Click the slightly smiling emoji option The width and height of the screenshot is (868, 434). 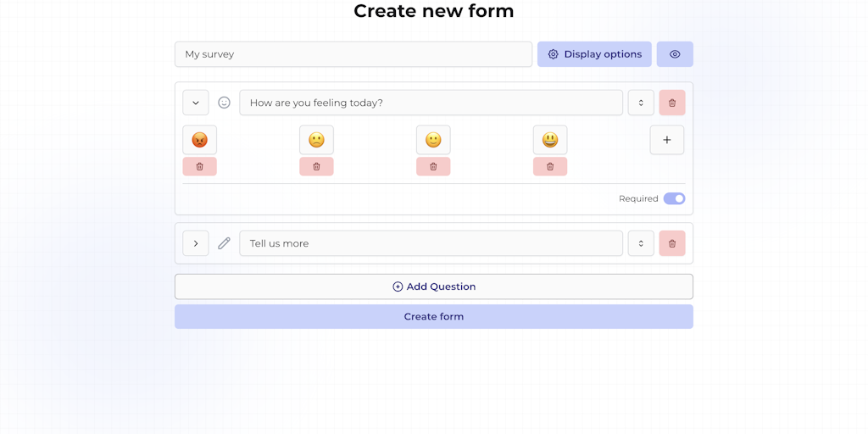pyautogui.click(x=433, y=140)
